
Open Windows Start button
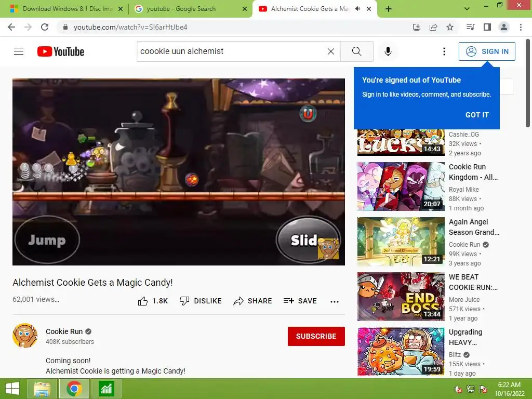(x=12, y=389)
